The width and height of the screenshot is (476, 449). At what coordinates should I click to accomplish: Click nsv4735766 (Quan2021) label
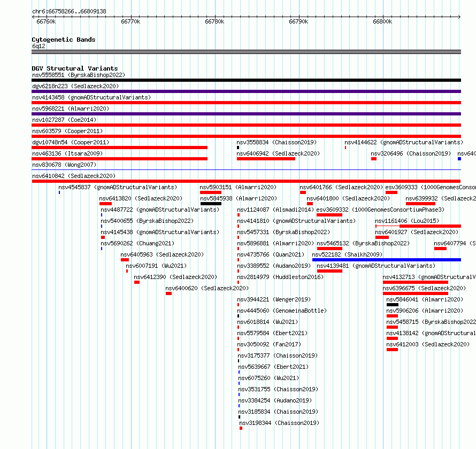(x=271, y=254)
